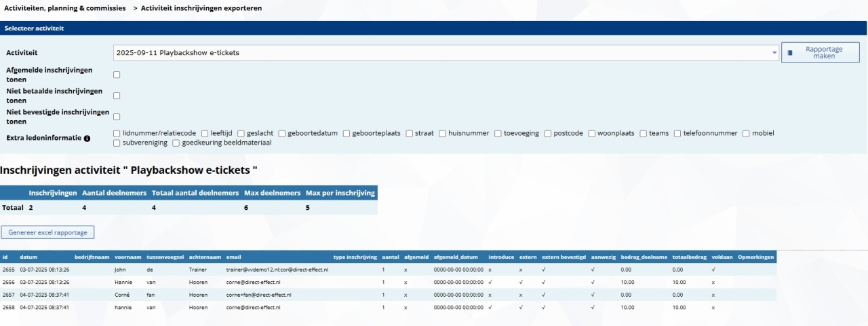868x326 pixels.
Task: Select the row with id 2655
Action: click(x=8, y=270)
